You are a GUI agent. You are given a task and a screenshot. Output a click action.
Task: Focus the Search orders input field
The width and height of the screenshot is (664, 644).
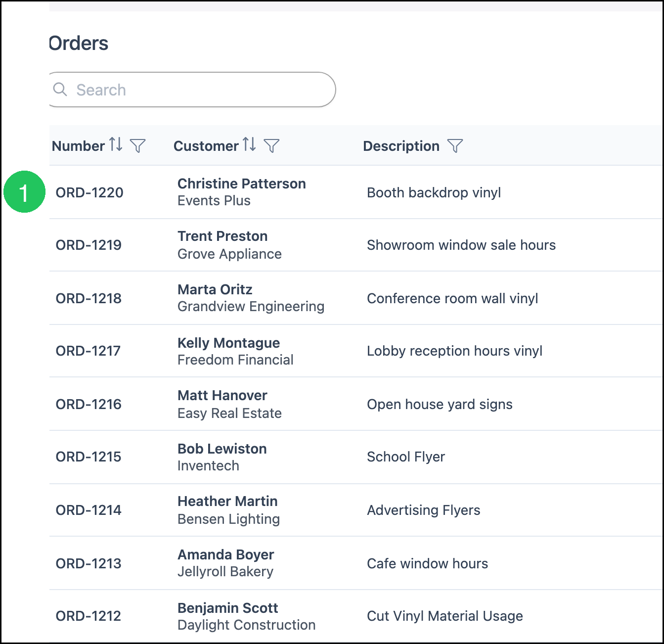193,90
